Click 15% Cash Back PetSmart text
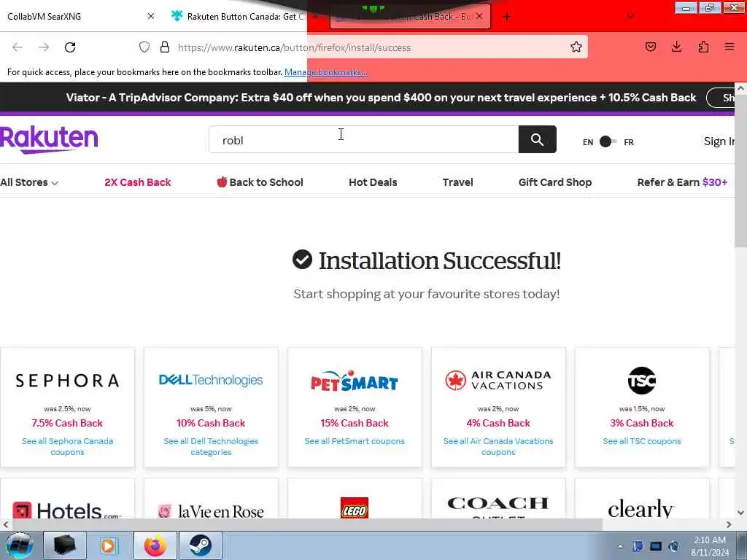Screen dimensions: 747x560 (x=355, y=423)
